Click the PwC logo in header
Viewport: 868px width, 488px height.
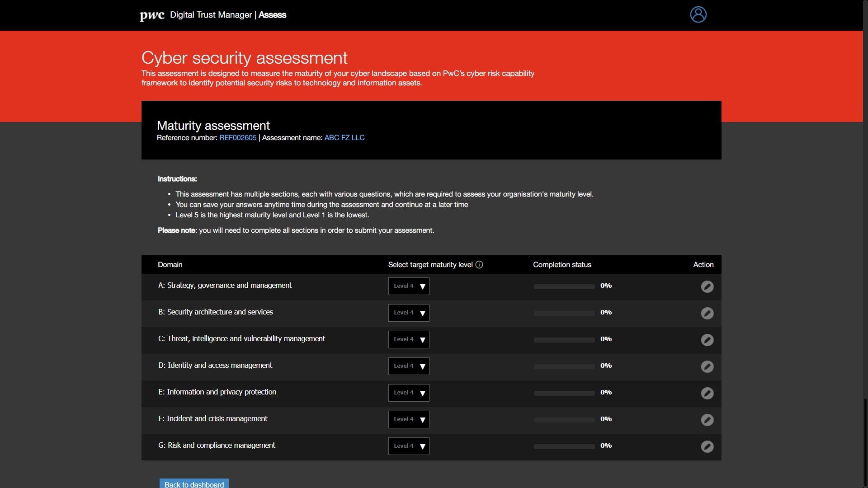[x=152, y=15]
